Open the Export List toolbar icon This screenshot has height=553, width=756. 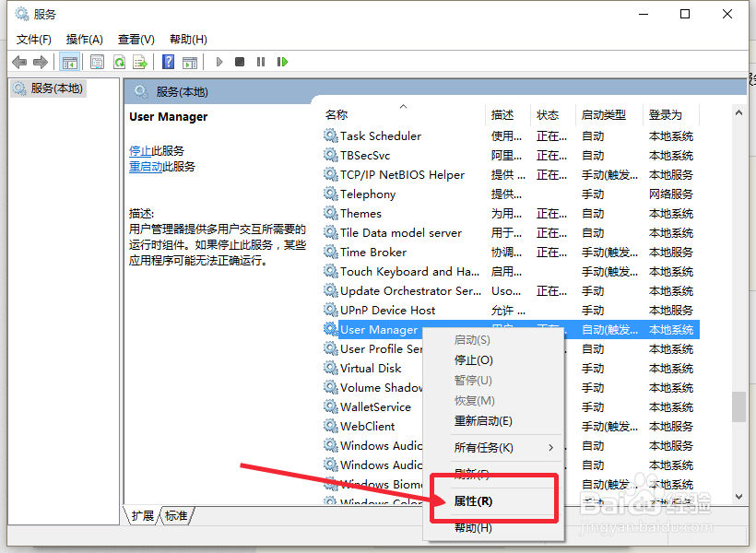coord(140,62)
